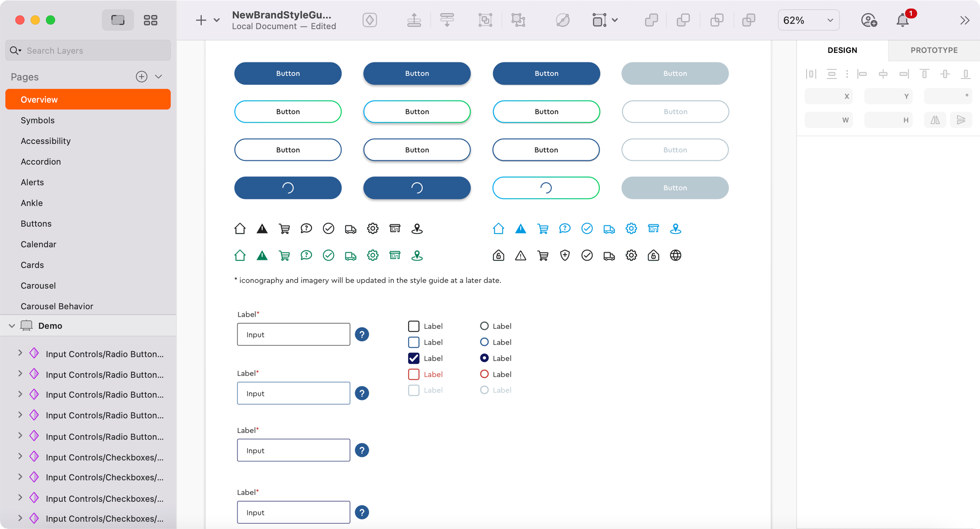980x529 pixels.
Task: Click the Create Symbol toolbar icon
Action: 369,20
